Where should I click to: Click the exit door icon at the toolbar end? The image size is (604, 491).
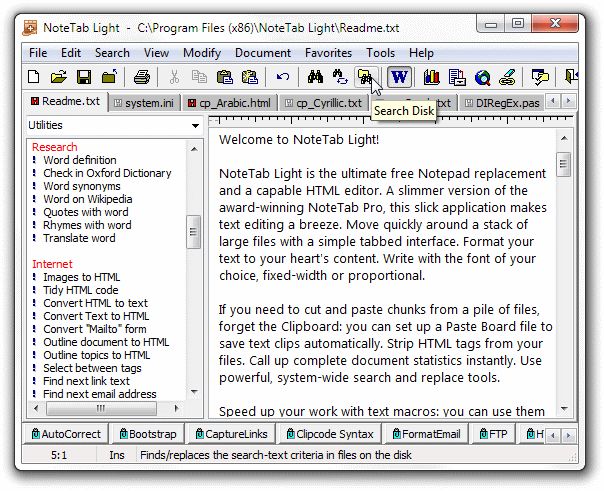570,77
